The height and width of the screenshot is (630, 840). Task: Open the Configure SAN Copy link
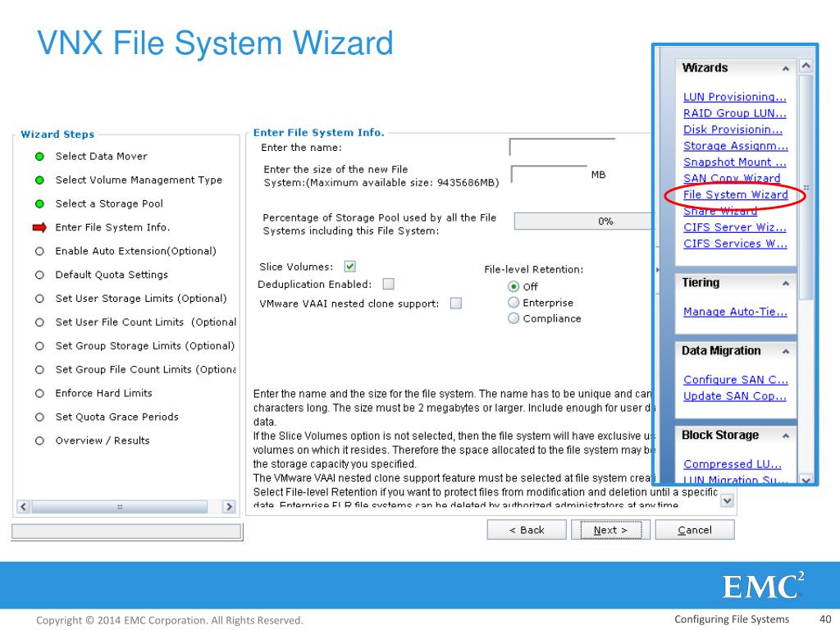736,380
